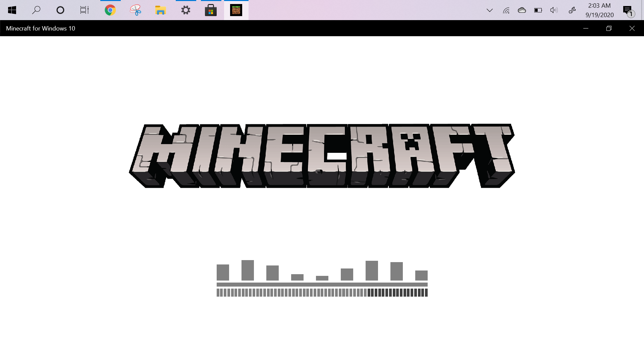Open Cortana circle icon
Screen dimensions: 644x362
pyautogui.click(x=60, y=10)
